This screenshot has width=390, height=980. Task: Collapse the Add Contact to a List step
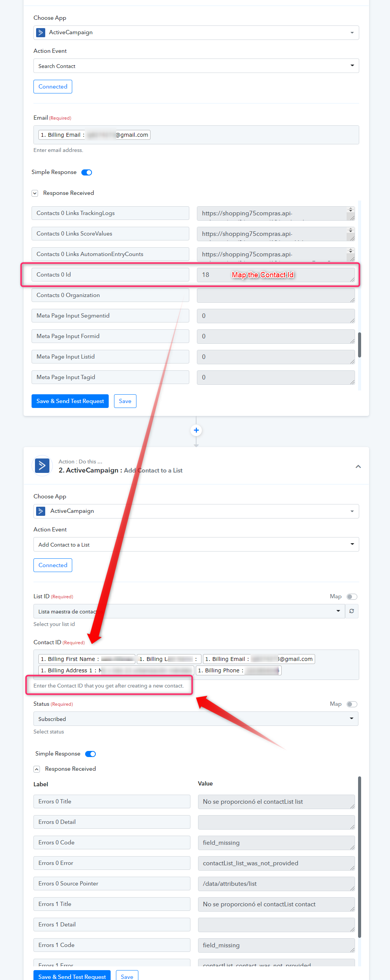coord(358,466)
